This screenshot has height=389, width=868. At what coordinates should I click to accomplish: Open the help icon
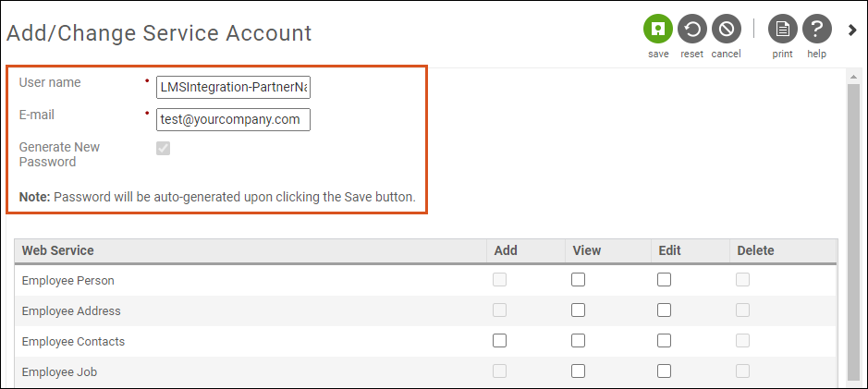[x=816, y=30]
